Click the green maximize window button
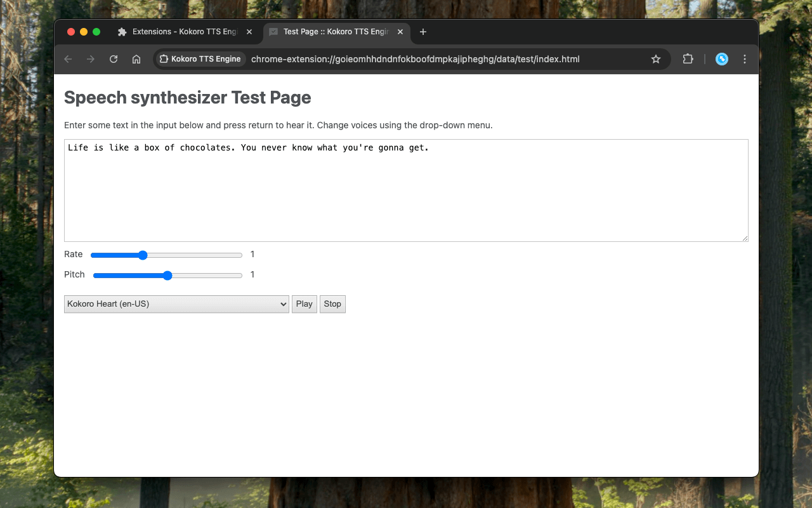This screenshot has height=508, width=812. pyautogui.click(x=96, y=32)
